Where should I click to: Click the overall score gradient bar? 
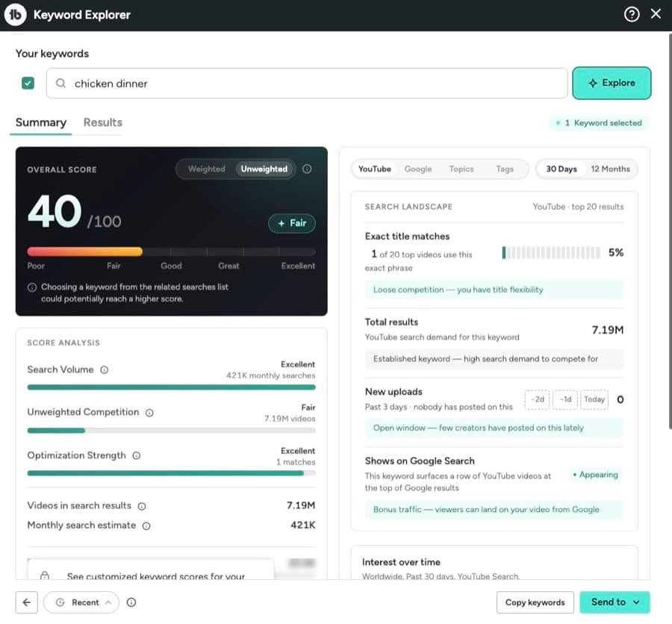tap(172, 252)
